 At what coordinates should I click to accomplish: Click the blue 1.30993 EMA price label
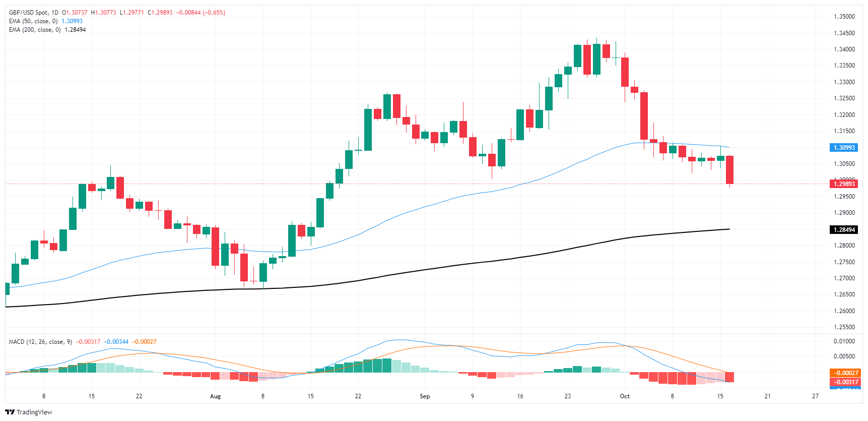[x=843, y=148]
